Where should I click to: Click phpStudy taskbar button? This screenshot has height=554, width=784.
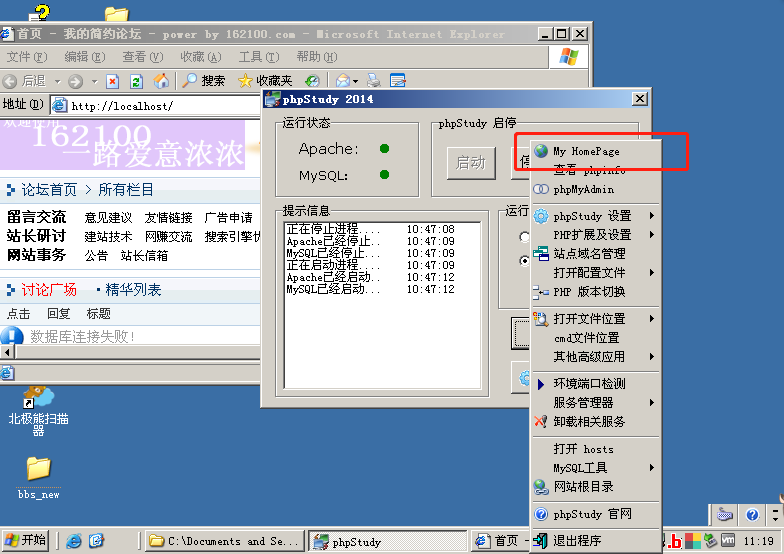click(388, 541)
